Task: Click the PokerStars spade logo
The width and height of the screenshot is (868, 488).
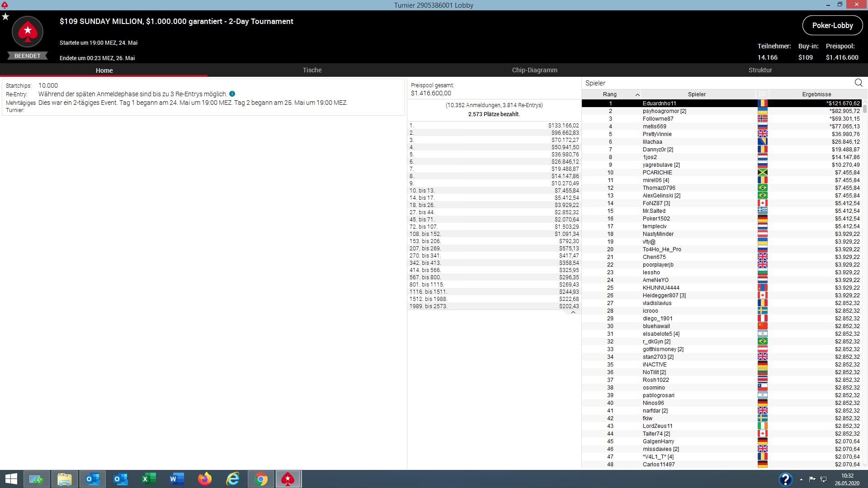Action: point(28,32)
